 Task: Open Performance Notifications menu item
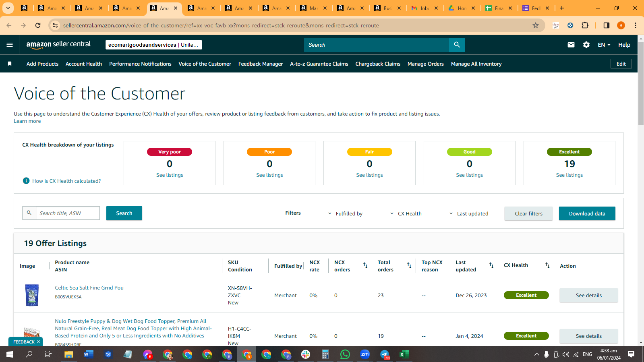(x=140, y=64)
